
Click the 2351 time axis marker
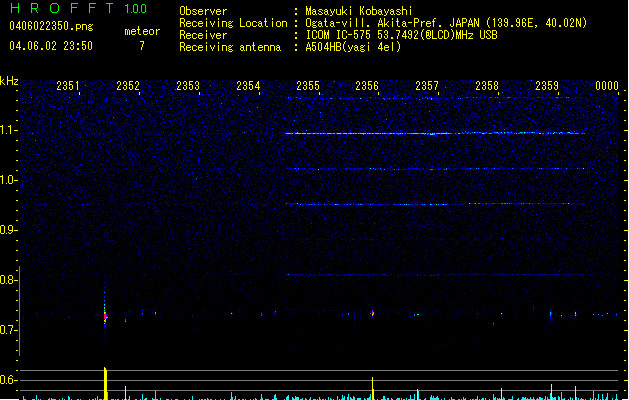[x=68, y=86]
